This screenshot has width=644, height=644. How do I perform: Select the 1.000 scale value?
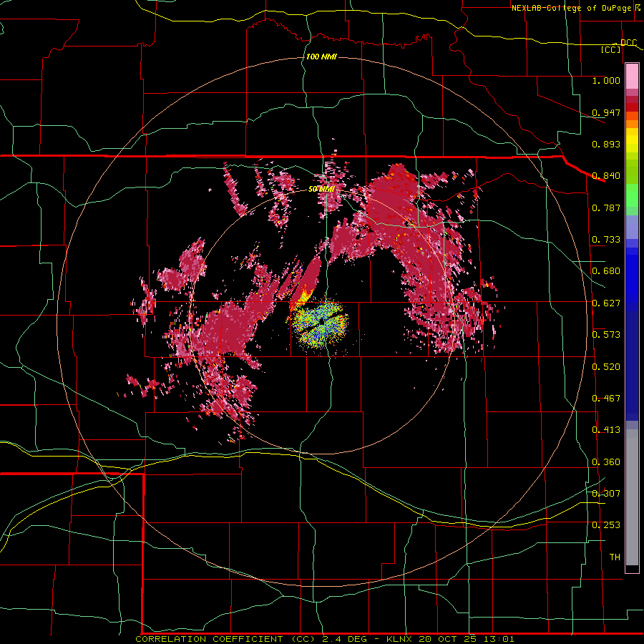(x=606, y=80)
